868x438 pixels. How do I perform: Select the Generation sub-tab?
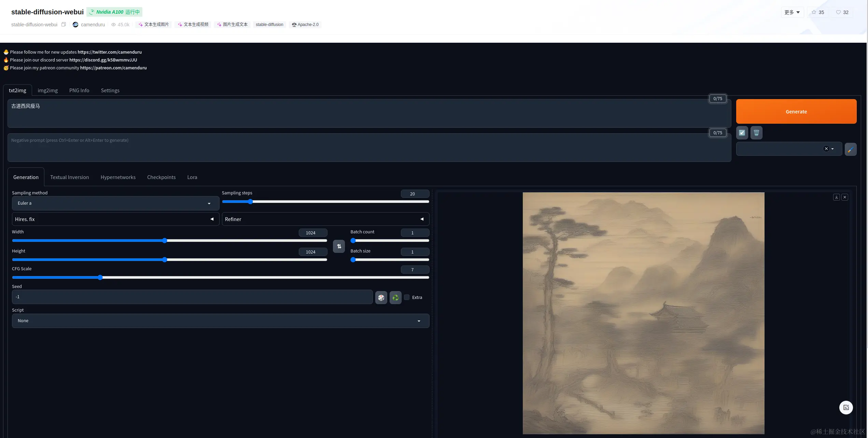coord(26,177)
